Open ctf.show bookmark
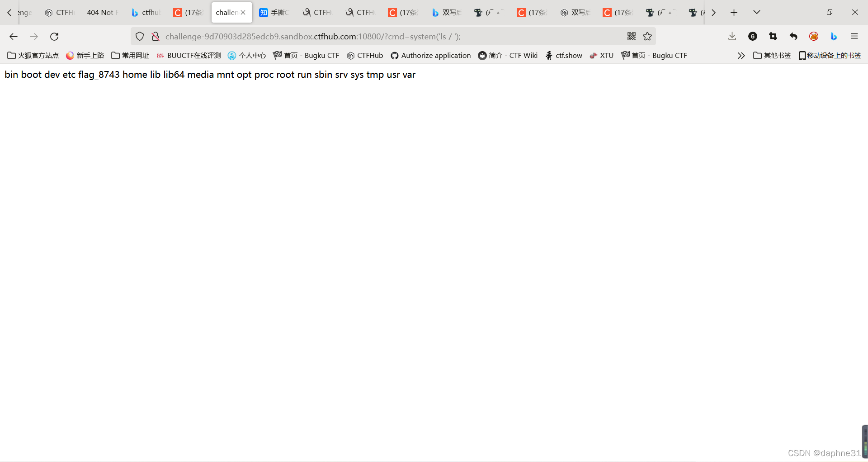868x462 pixels. [564, 56]
